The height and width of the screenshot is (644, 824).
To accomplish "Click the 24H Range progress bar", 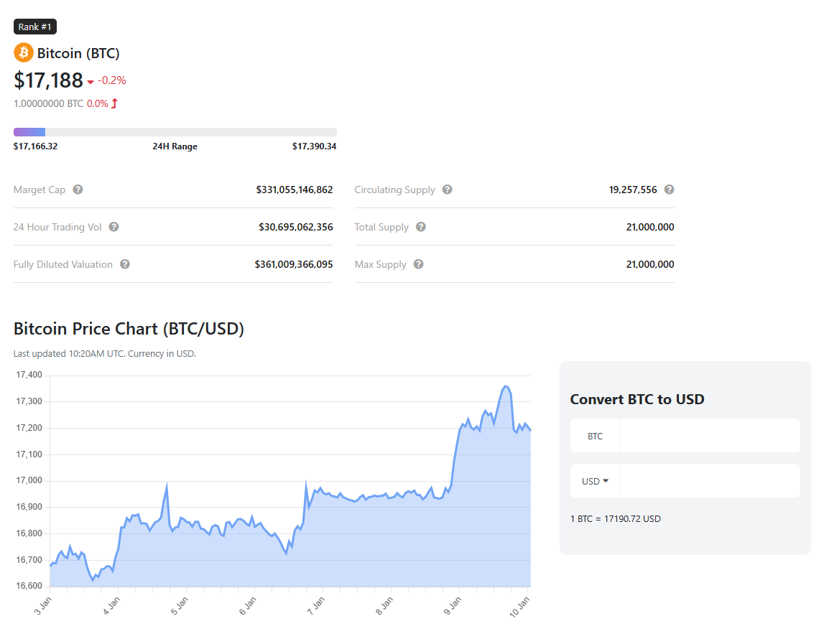I will point(175,132).
